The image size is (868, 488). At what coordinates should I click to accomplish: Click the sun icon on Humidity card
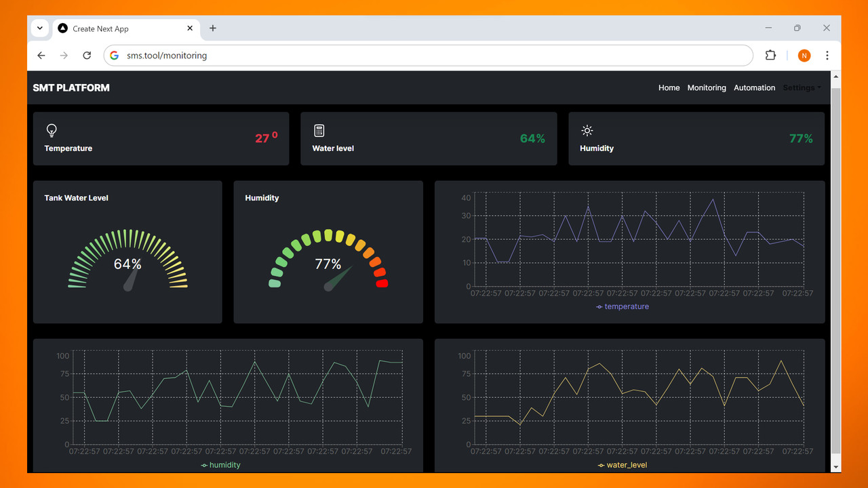click(x=587, y=130)
